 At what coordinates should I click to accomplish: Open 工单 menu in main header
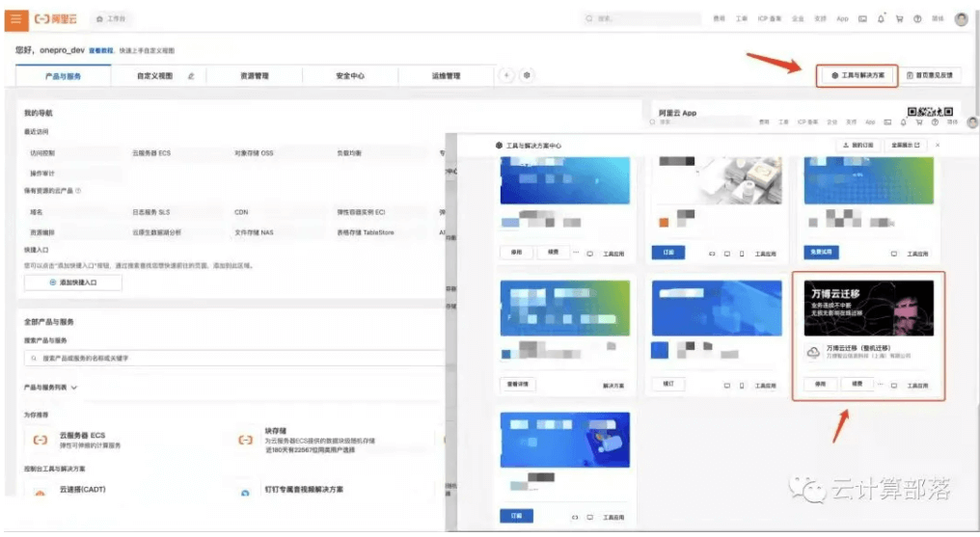point(741,19)
